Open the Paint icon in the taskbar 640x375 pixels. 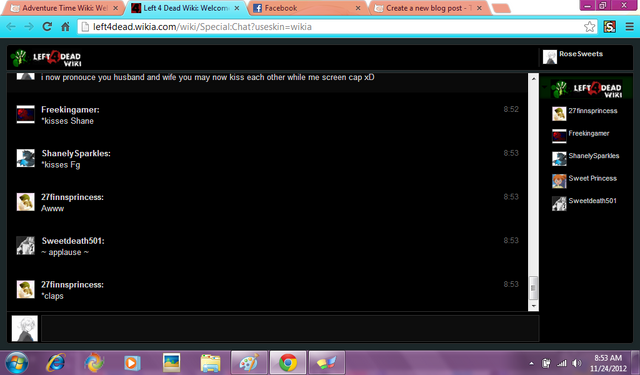(249, 362)
